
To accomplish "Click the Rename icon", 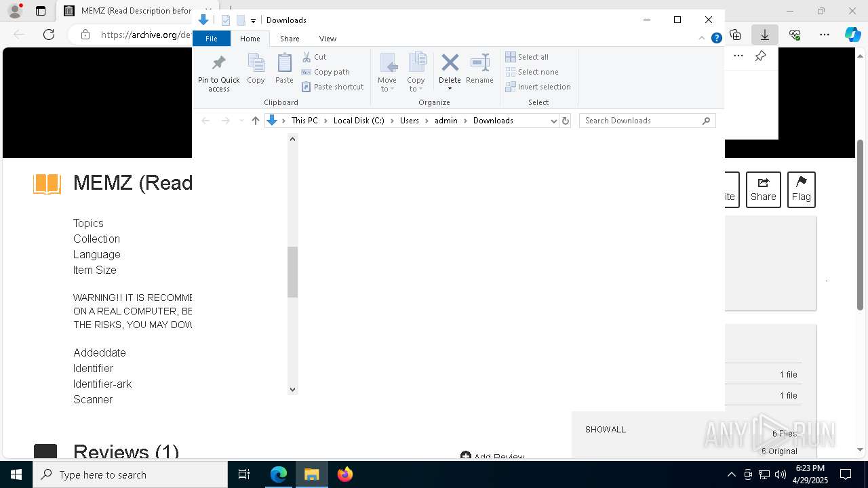I will (479, 68).
